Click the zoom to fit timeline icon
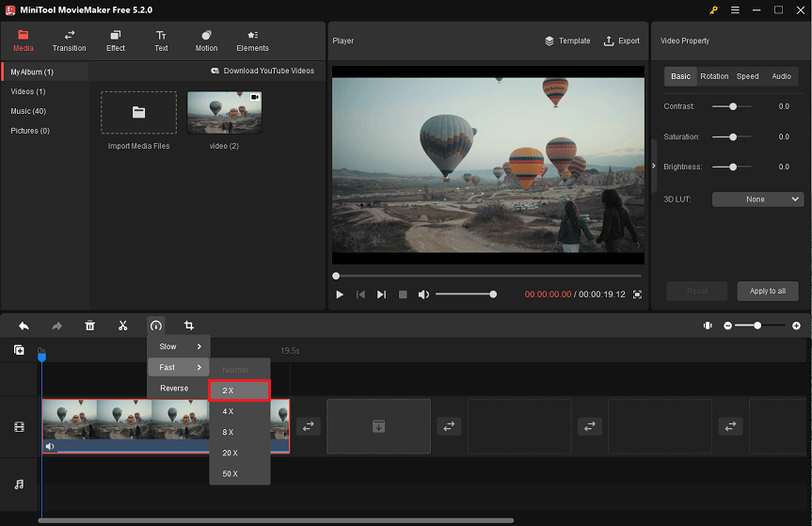 (708, 326)
